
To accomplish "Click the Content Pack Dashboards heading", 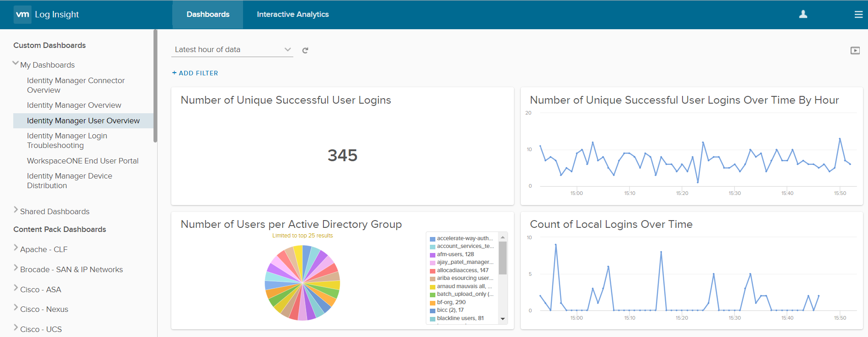I will pyautogui.click(x=59, y=229).
